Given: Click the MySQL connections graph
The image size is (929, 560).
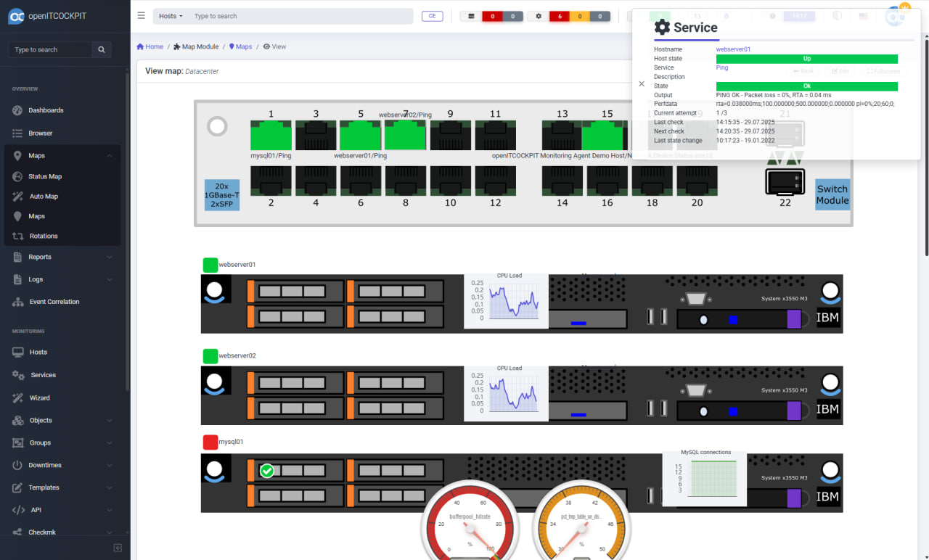Looking at the screenshot, I should pyautogui.click(x=705, y=478).
